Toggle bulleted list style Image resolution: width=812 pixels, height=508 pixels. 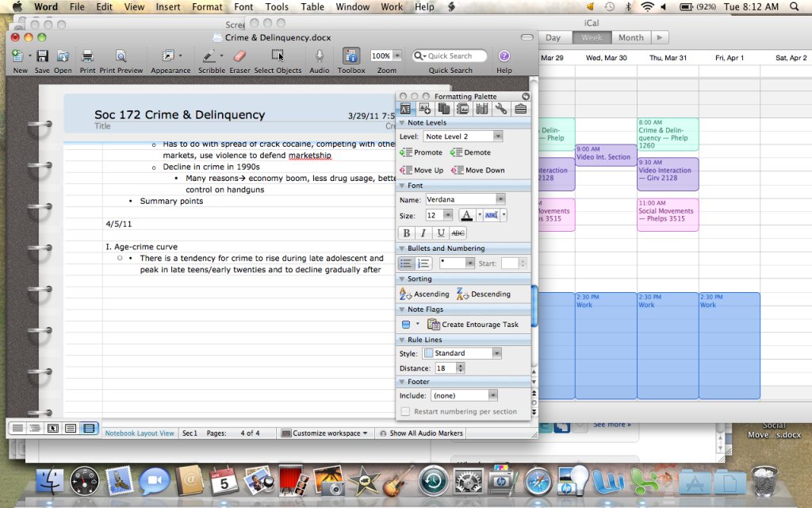407,264
